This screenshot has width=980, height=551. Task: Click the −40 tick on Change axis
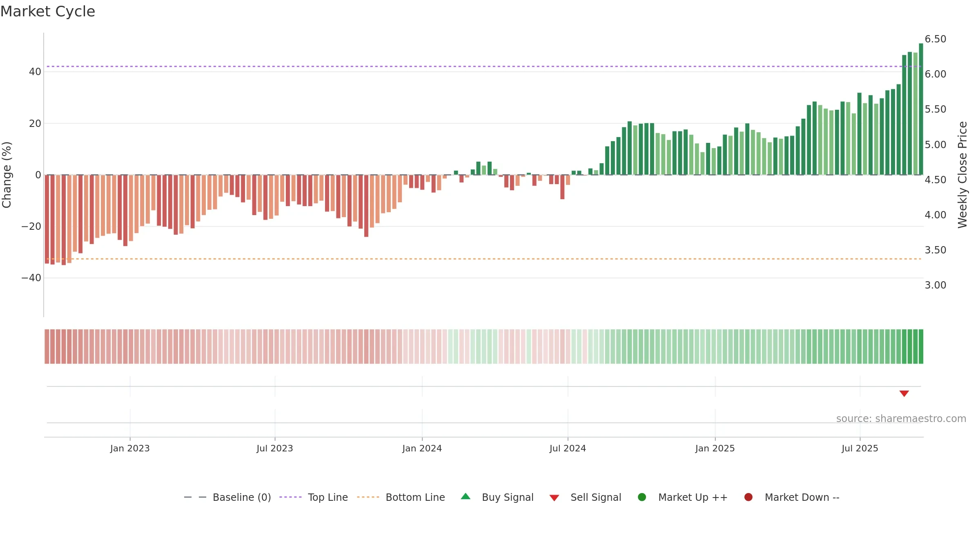(31, 278)
